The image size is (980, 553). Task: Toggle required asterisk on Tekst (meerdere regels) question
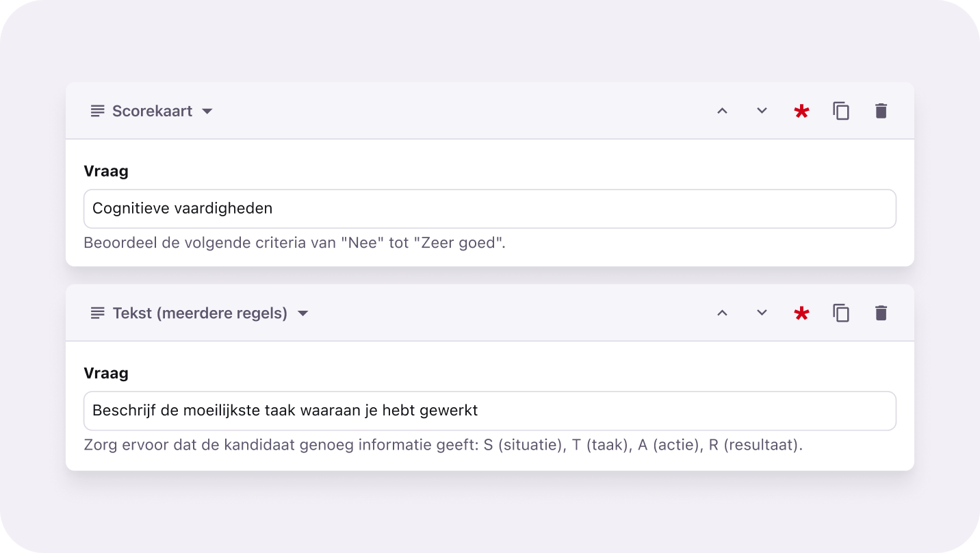pos(801,313)
